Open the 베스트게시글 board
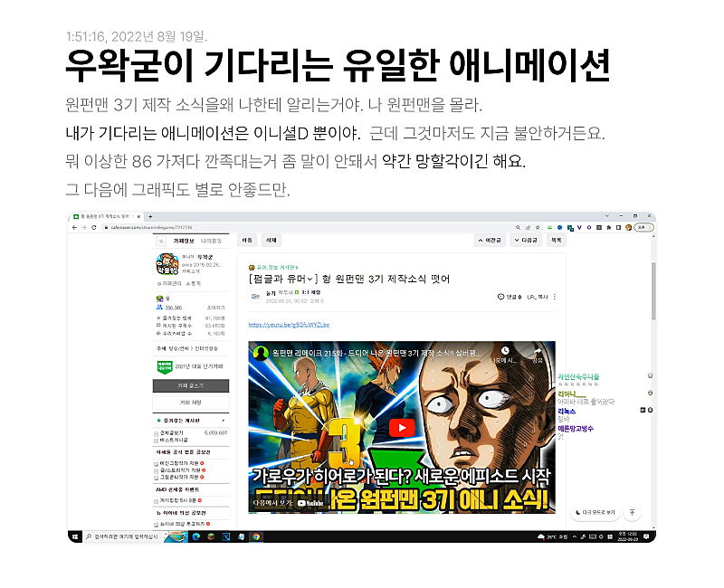This screenshot has width=724, height=588. pyautogui.click(x=174, y=440)
